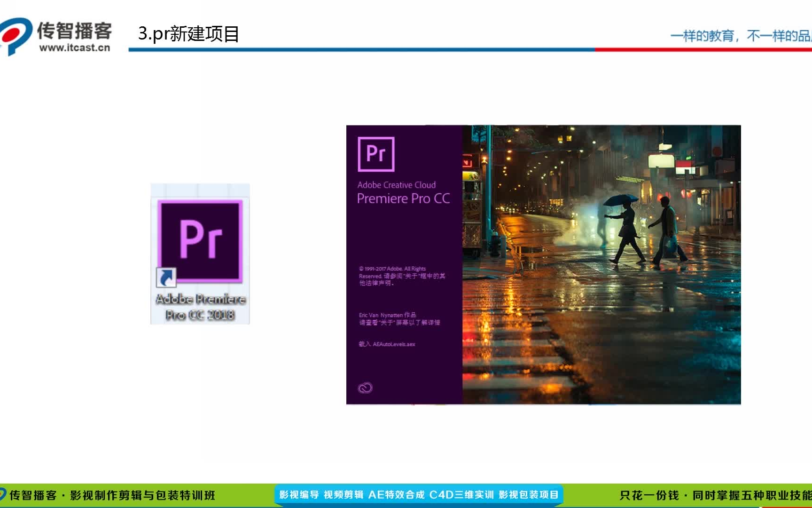Click the 'Adobe Creative Cloud' splash text
The height and width of the screenshot is (508, 812).
click(x=396, y=185)
